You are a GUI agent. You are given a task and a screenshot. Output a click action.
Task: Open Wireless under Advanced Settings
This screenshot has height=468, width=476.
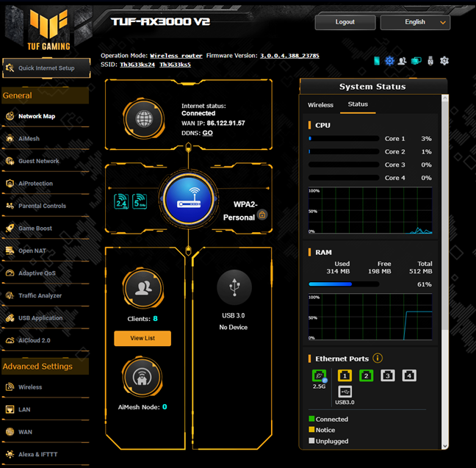46,387
